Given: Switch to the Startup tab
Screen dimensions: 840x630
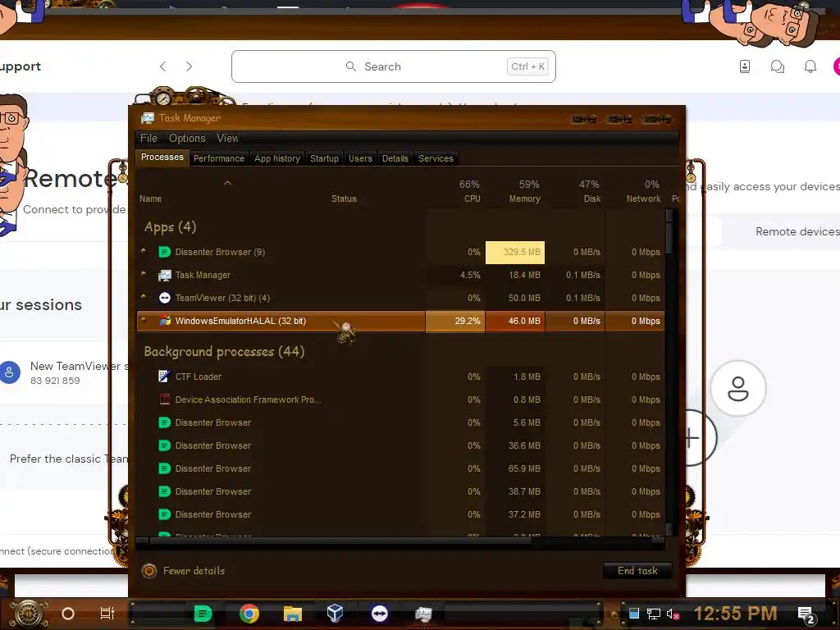Looking at the screenshot, I should (x=324, y=158).
